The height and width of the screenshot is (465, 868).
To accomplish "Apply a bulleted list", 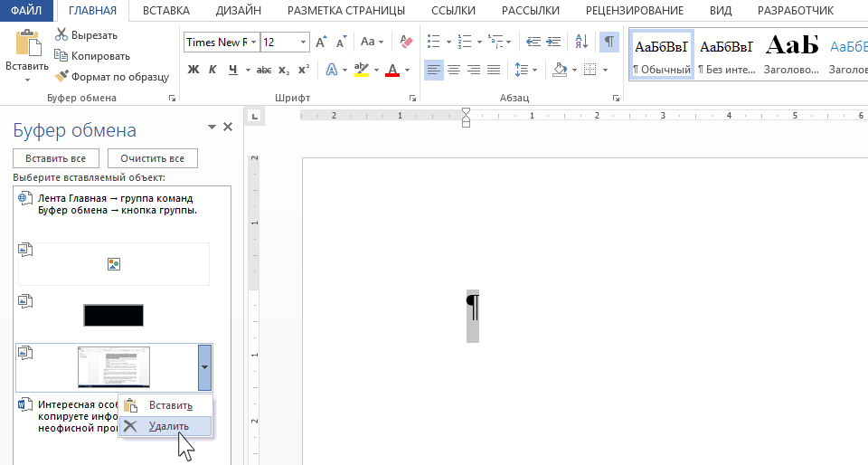I will click(x=433, y=42).
